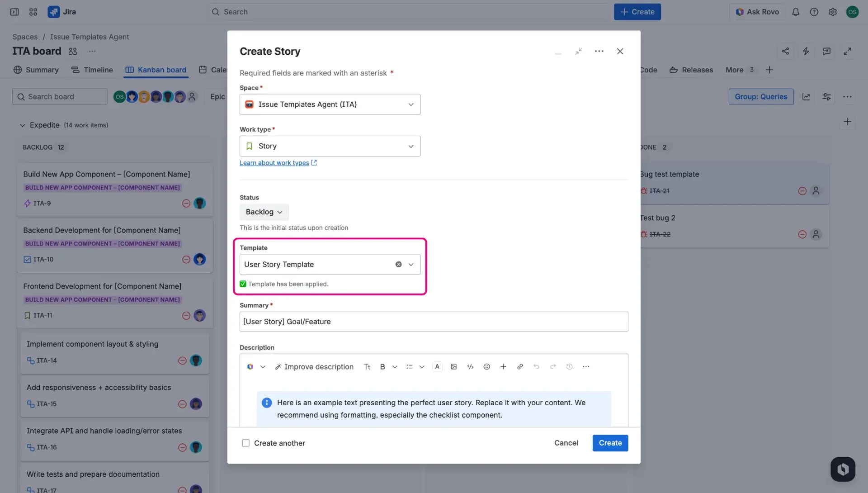
Task: Click the Create button to submit the story
Action: pyautogui.click(x=610, y=443)
